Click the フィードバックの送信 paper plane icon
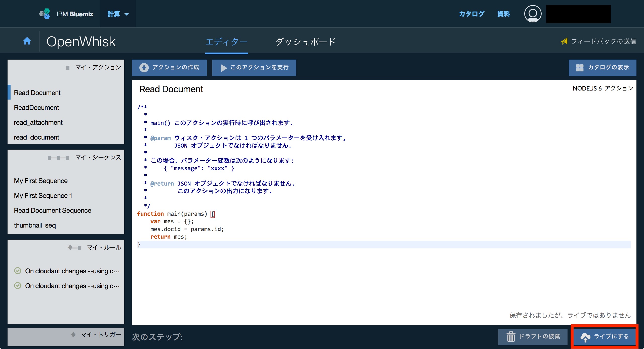Screen dimensions: 644x349 tap(564, 41)
